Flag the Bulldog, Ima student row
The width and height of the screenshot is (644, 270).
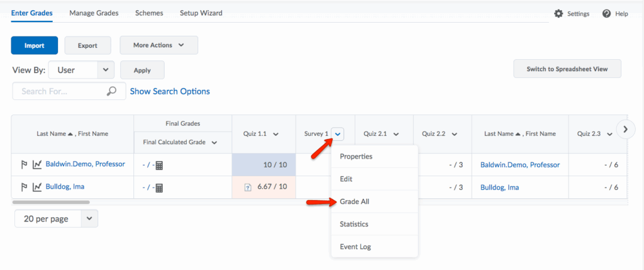25,187
